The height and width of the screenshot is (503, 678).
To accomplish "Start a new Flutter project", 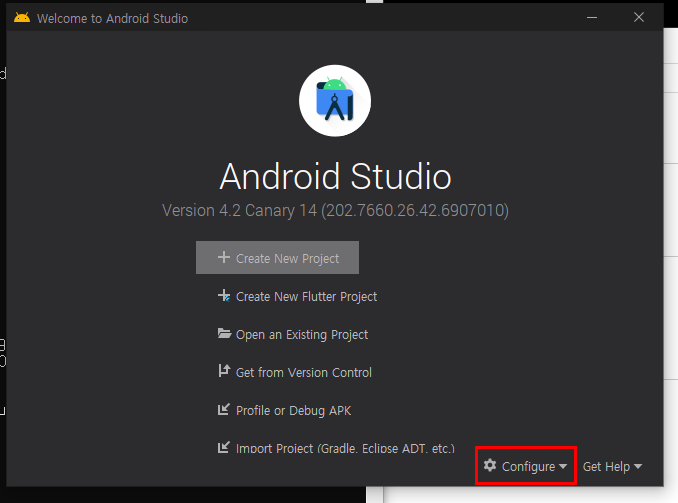I will click(297, 297).
